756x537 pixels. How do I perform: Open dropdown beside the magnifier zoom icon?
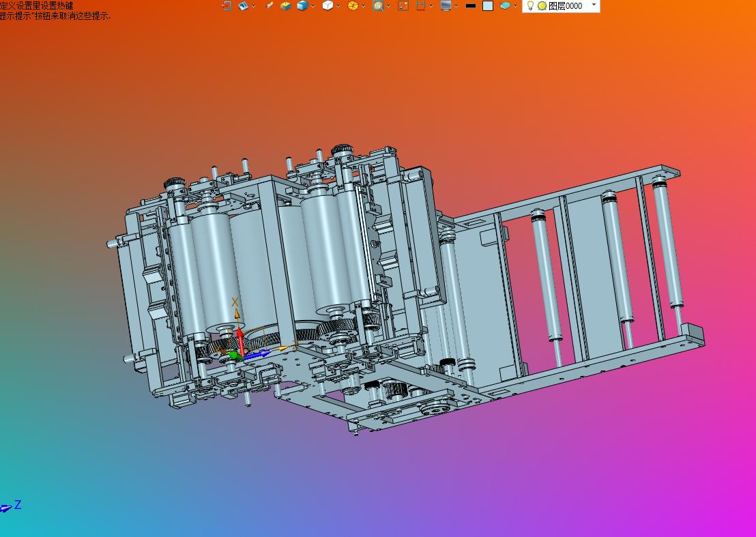[x=389, y=6]
